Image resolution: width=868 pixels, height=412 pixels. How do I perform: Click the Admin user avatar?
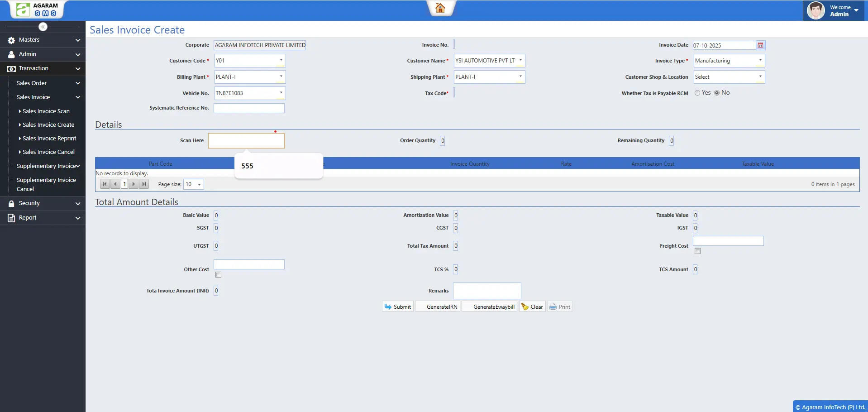coord(816,10)
